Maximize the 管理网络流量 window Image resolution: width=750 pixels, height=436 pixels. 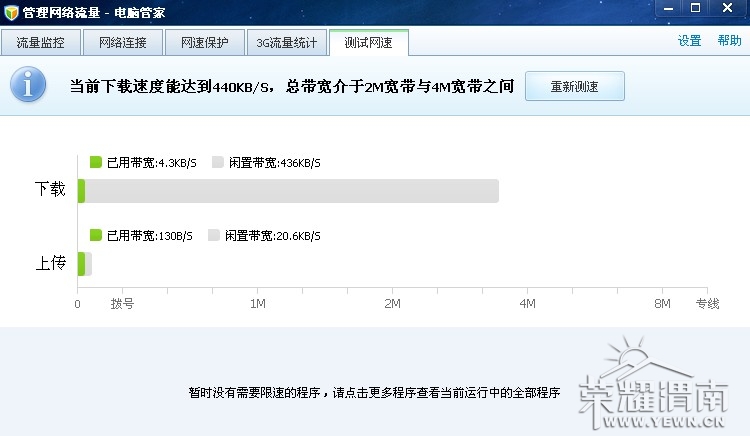(695, 8)
